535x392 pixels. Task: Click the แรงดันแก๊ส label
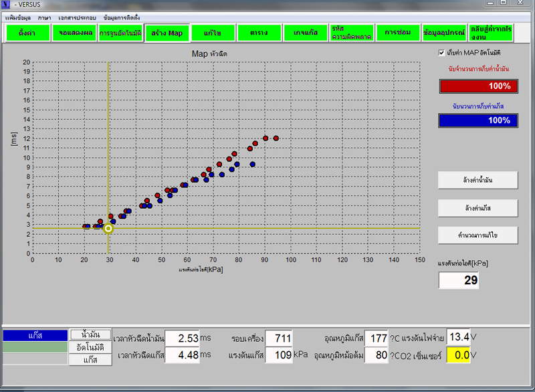pyautogui.click(x=246, y=355)
